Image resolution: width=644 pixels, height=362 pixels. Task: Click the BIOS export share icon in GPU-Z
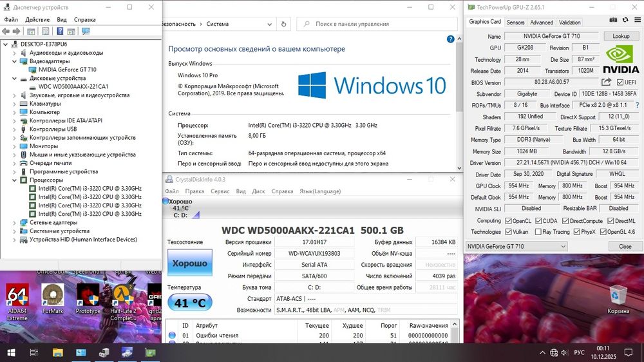607,82
